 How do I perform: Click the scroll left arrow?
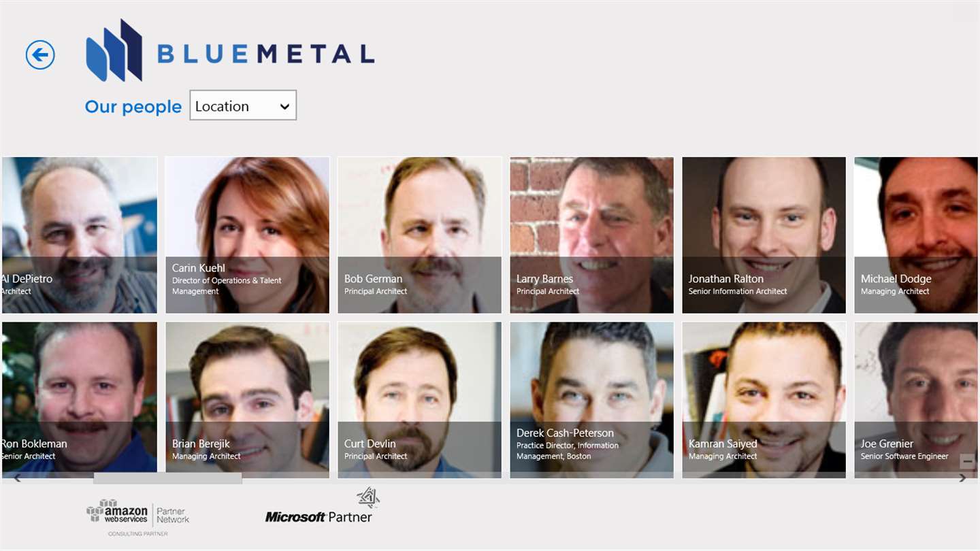(17, 478)
